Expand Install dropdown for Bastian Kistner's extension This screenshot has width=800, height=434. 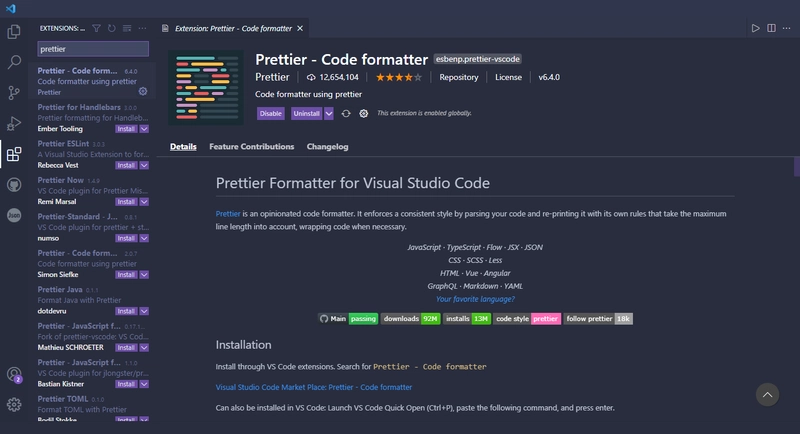coord(144,384)
